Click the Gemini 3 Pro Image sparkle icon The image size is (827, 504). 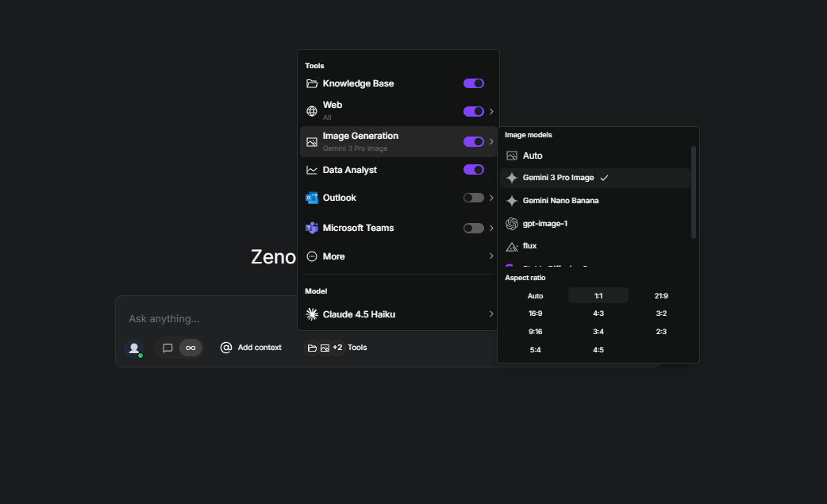[512, 178]
